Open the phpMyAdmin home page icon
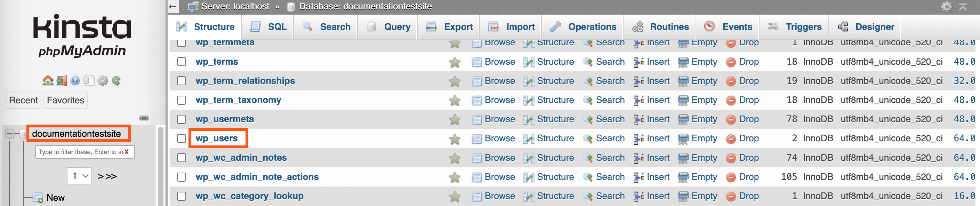 click(48, 80)
